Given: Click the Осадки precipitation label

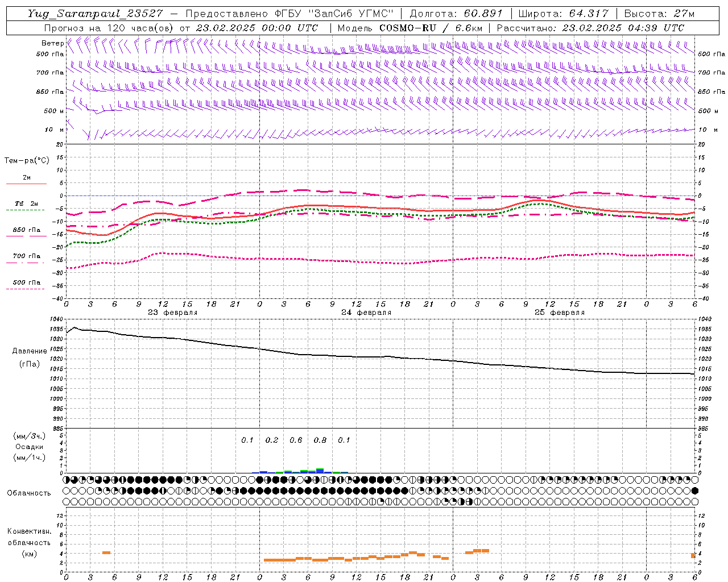Looking at the screenshot, I should (x=29, y=447).
